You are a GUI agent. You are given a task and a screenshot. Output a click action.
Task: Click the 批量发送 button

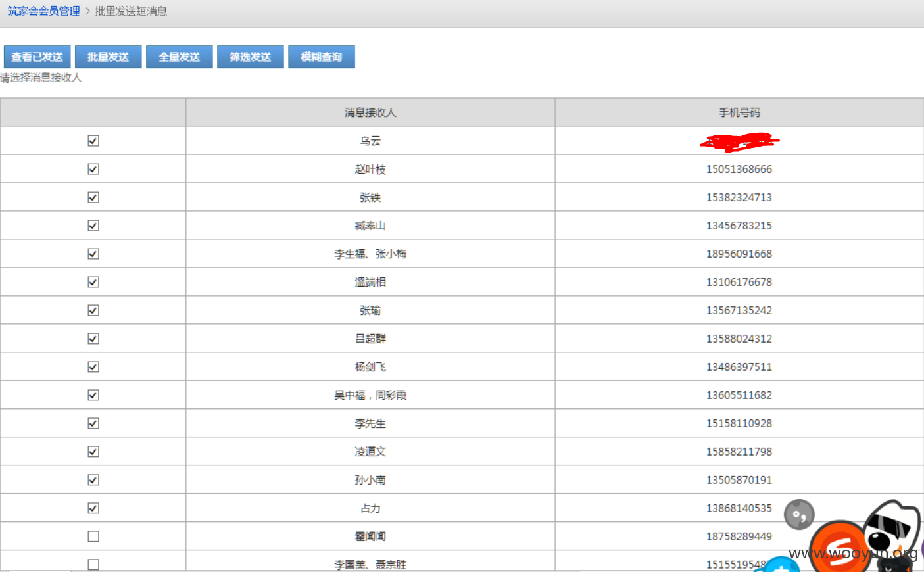(x=109, y=57)
